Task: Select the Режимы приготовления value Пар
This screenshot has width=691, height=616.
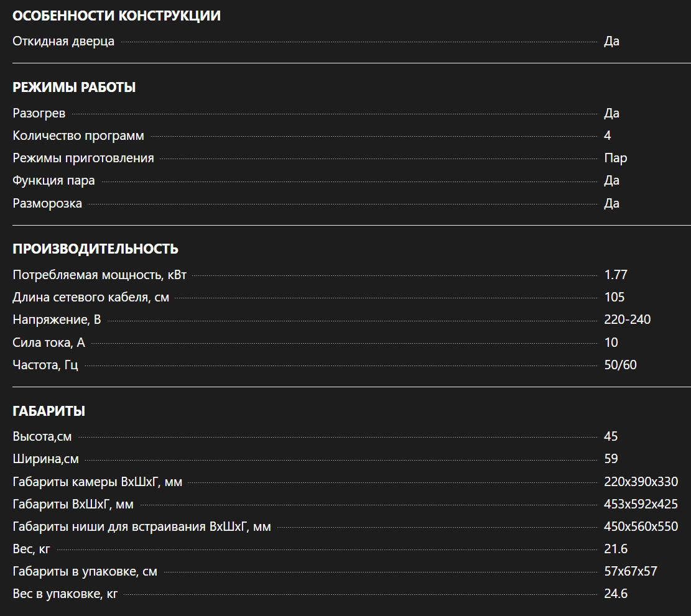Action: click(615, 158)
